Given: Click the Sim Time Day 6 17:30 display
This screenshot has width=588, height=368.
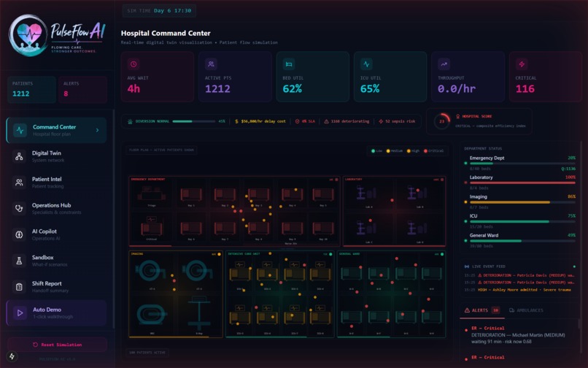Looking at the screenshot, I should pos(159,11).
